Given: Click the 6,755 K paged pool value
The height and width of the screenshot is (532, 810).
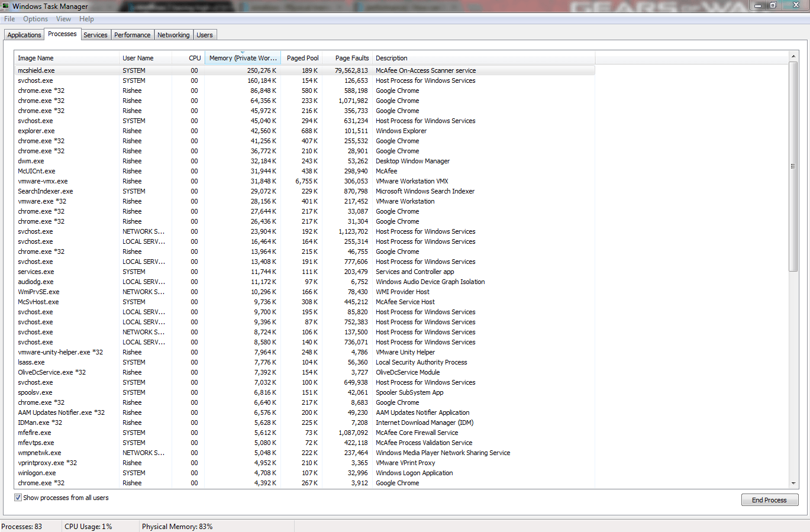Looking at the screenshot, I should (306, 181).
